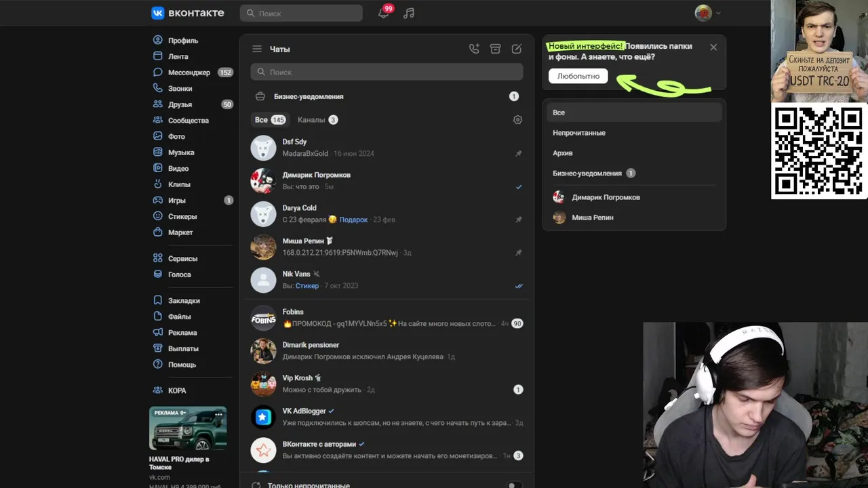This screenshot has height=488, width=868.
Task: Click the VKontakte logo
Action: coord(188,13)
